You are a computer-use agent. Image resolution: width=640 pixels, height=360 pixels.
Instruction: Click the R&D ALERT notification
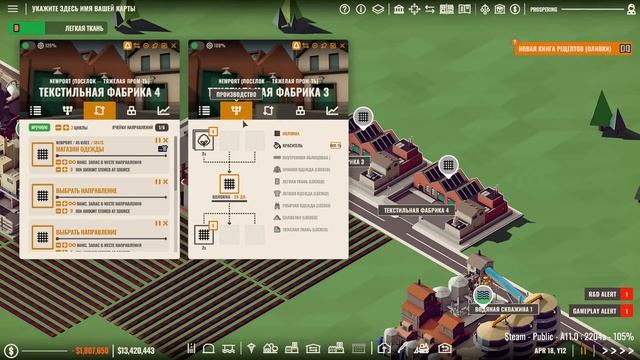(609, 294)
